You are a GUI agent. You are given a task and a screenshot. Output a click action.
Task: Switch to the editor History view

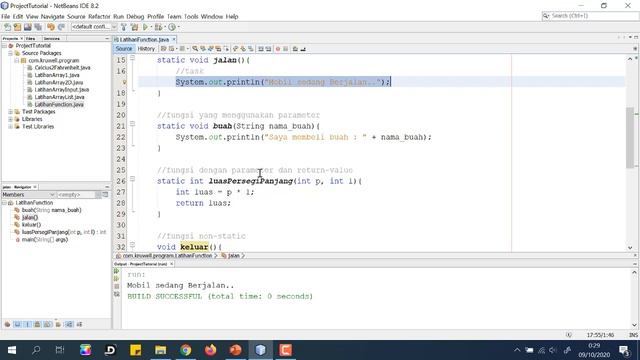[x=146, y=49]
